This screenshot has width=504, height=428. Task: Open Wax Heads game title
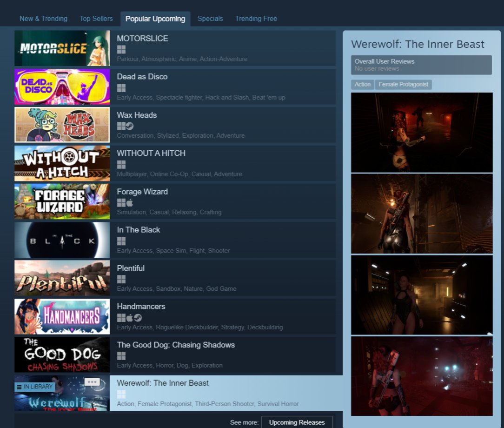(x=137, y=115)
